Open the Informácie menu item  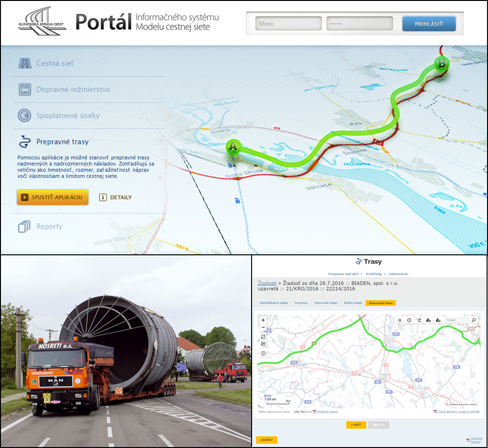[x=398, y=274]
